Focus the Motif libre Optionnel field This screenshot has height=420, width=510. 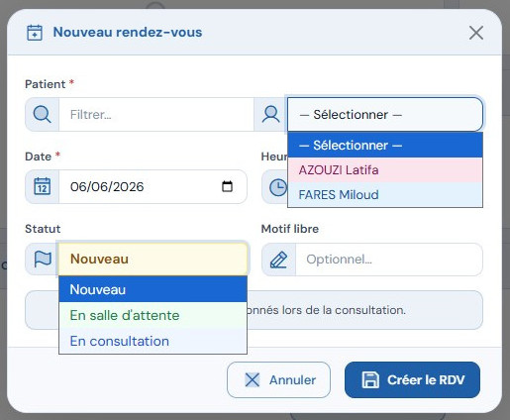click(x=389, y=260)
